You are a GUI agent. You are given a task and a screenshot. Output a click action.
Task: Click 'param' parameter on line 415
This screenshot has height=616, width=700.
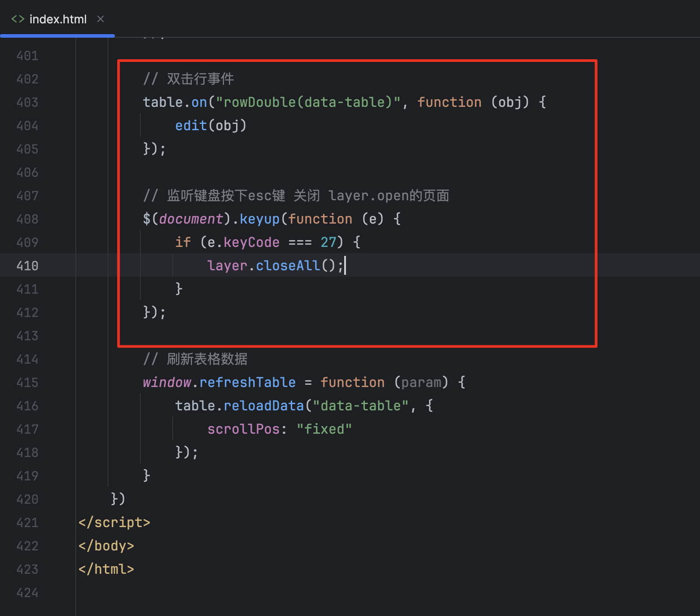[x=421, y=383]
